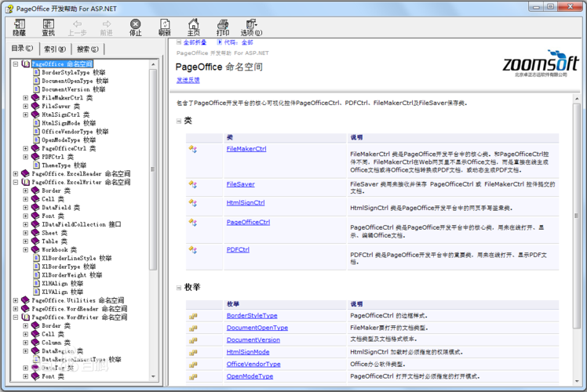Expand the FileMakerCtrl 类 tree node
587x392 pixels.
[x=25, y=98]
